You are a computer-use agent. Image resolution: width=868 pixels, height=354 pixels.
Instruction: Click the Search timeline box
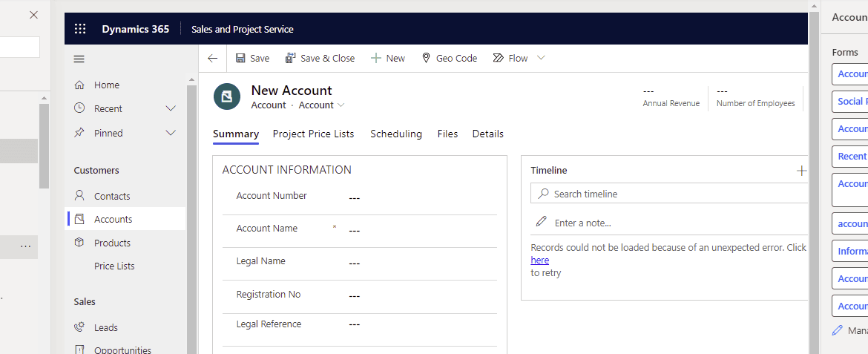pos(668,194)
